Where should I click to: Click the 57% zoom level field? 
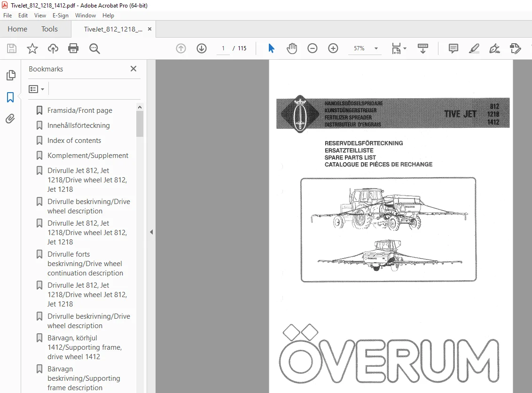click(360, 48)
